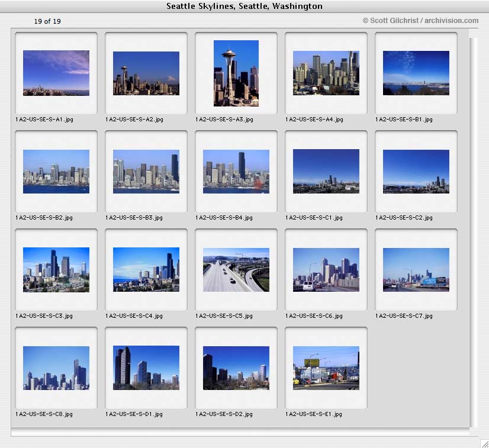This screenshot has height=448, width=489.
Task: Select thumbnail 1A2-US-SE-S-B4.jpg with red crane
Action: point(236,172)
